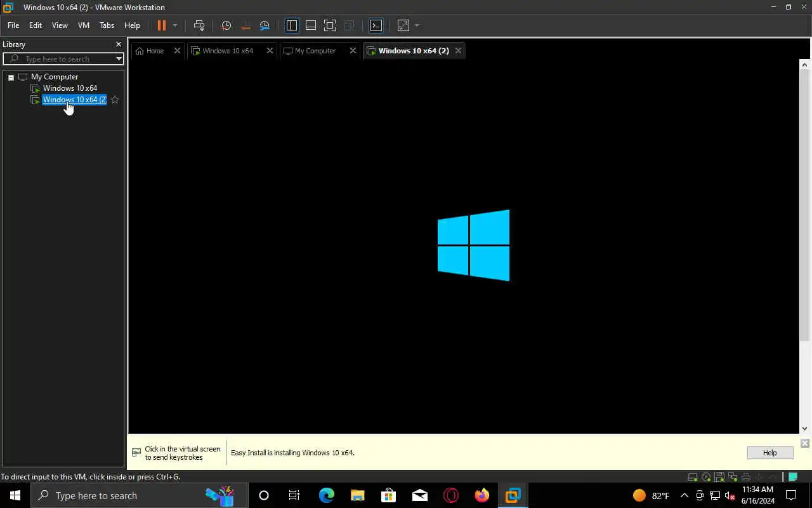Open Task View on the taskbar
This screenshot has width=812, height=508.
click(x=294, y=495)
